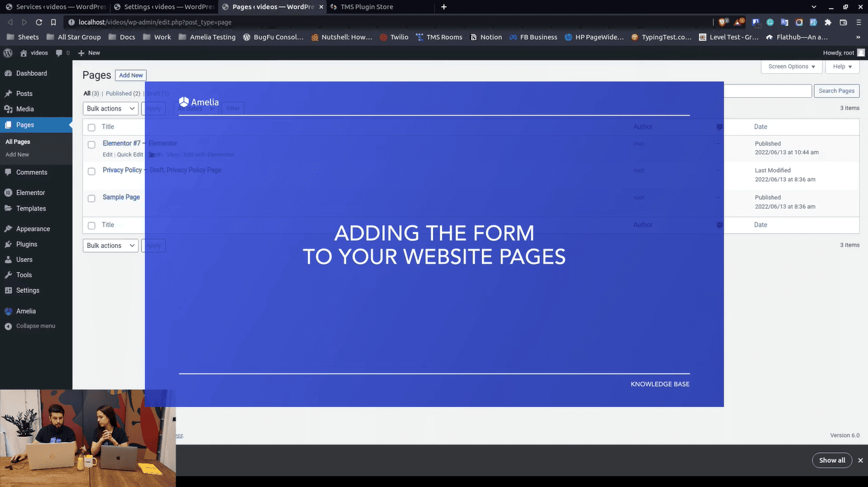Click the Show all downloads button
The height and width of the screenshot is (487, 868).
(832, 460)
